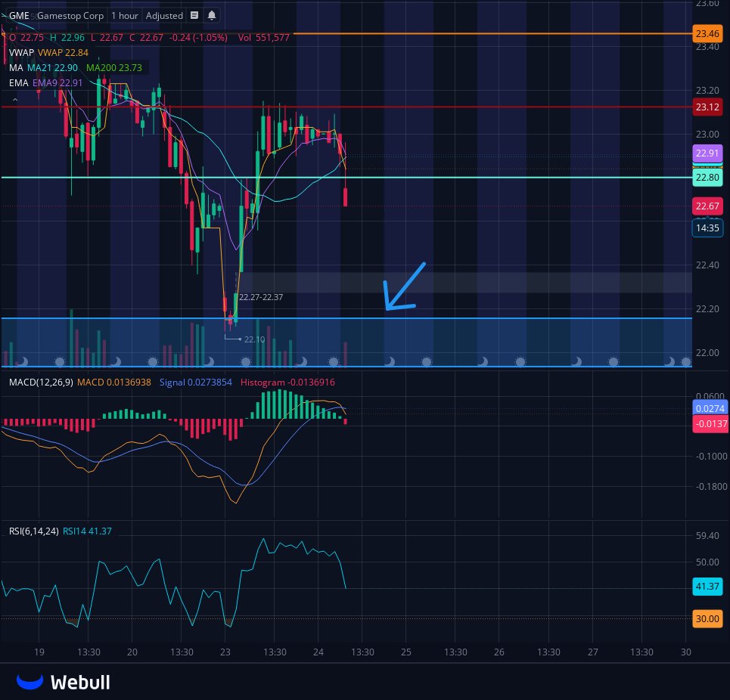Click the red -0.0137 histogram tag
Viewport: 730px width, 700px height.
coord(710,424)
